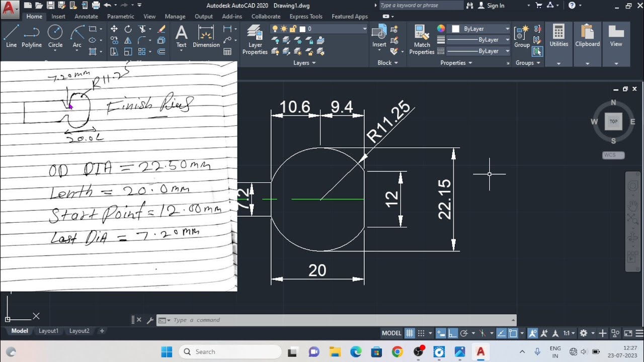Image resolution: width=644 pixels, height=362 pixels.
Task: Click the MODEL space button in status bar
Action: tap(391, 333)
